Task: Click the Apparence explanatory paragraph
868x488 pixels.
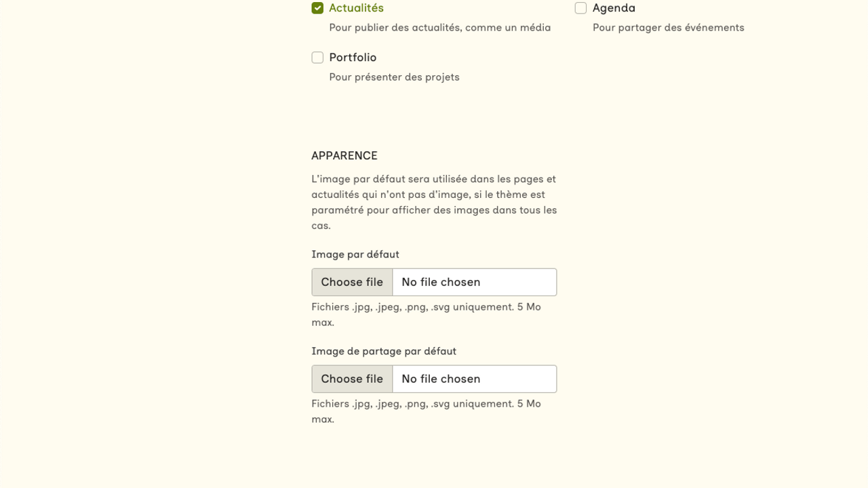Action: click(x=434, y=202)
